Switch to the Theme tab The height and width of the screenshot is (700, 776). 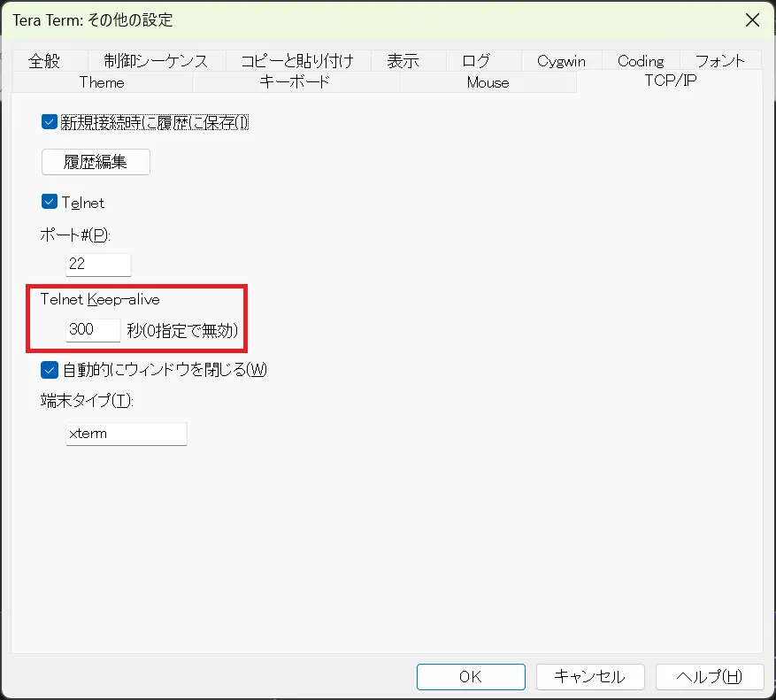pyautogui.click(x=102, y=82)
